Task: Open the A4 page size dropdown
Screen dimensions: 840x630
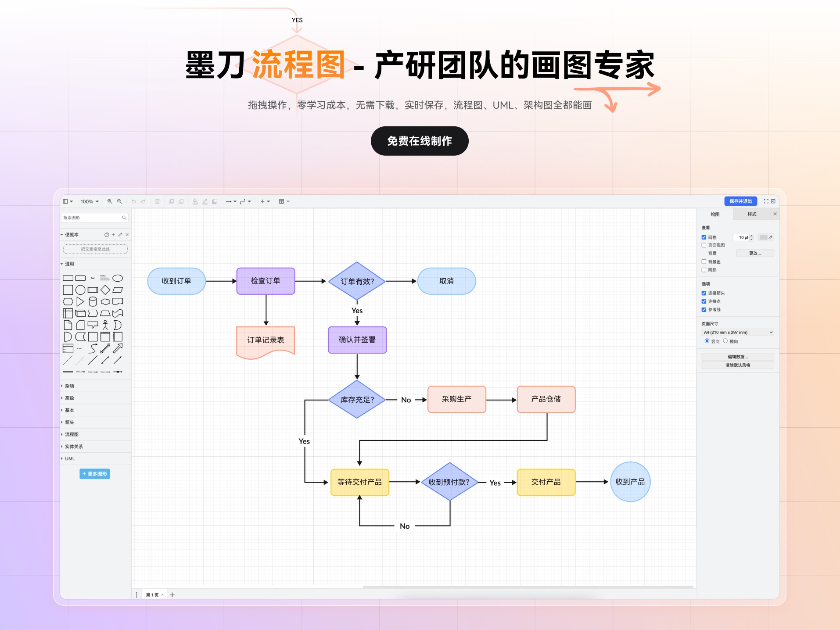Action: (x=738, y=333)
